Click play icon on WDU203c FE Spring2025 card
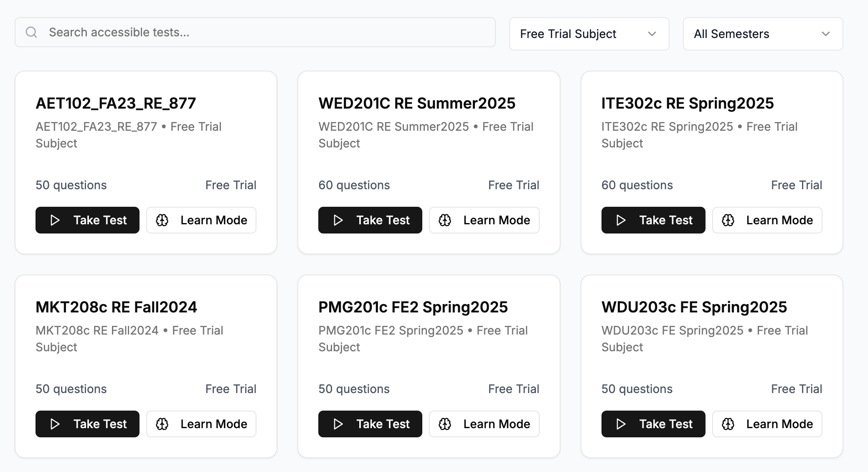868x472 pixels. pos(621,424)
